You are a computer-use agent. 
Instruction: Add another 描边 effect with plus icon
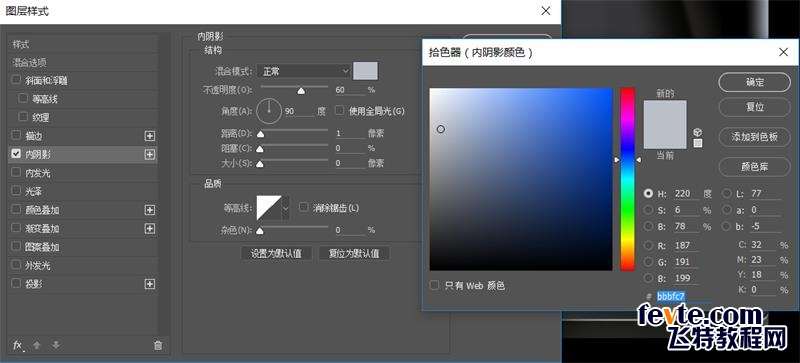tap(149, 136)
